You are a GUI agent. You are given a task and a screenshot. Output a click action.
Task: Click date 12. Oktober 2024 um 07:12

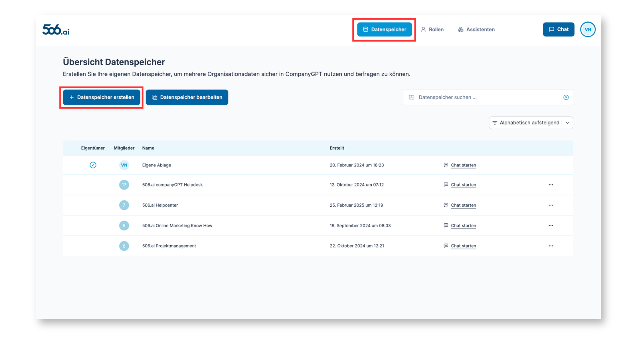pyautogui.click(x=357, y=185)
